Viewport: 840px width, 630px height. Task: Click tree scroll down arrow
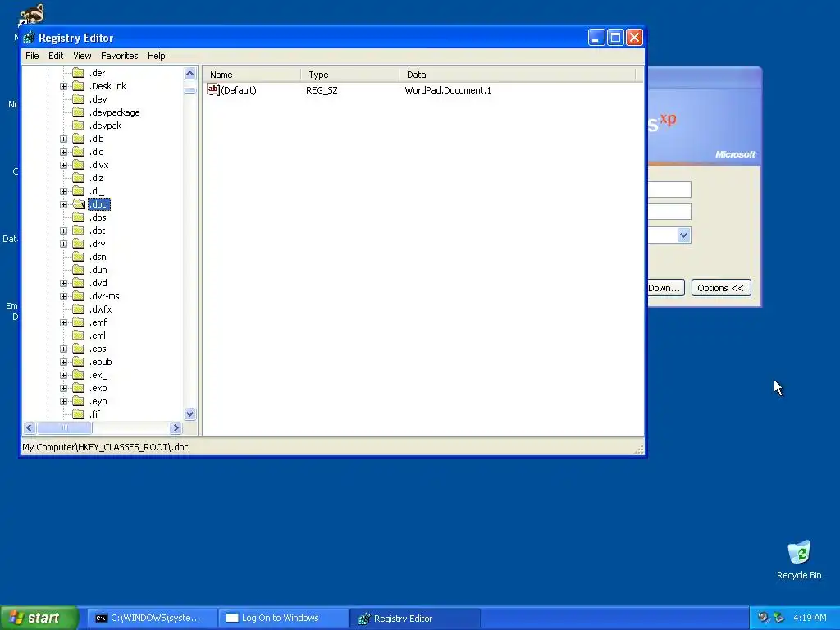tap(190, 413)
